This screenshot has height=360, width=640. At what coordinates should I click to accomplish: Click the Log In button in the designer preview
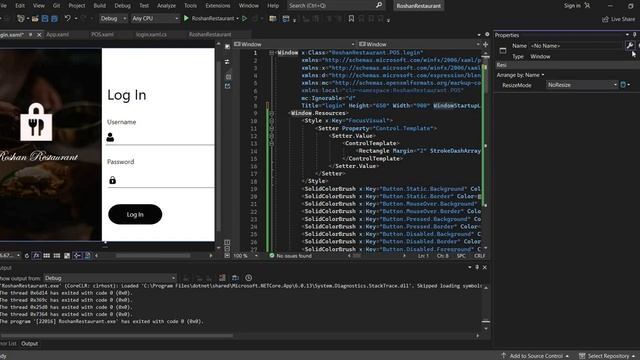click(x=135, y=214)
